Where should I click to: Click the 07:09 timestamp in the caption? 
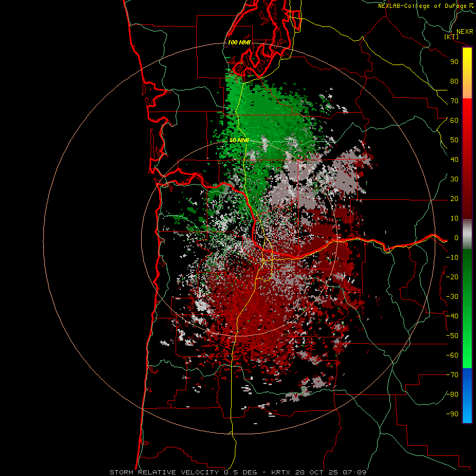point(354,472)
